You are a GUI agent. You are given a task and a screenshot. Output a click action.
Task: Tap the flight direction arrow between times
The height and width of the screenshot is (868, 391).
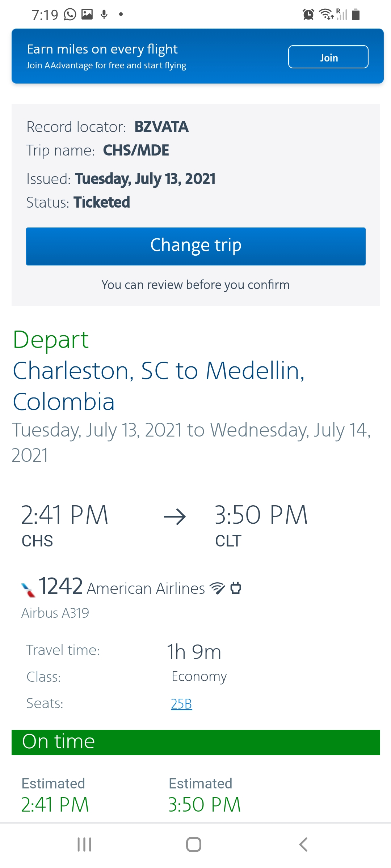[x=175, y=516]
